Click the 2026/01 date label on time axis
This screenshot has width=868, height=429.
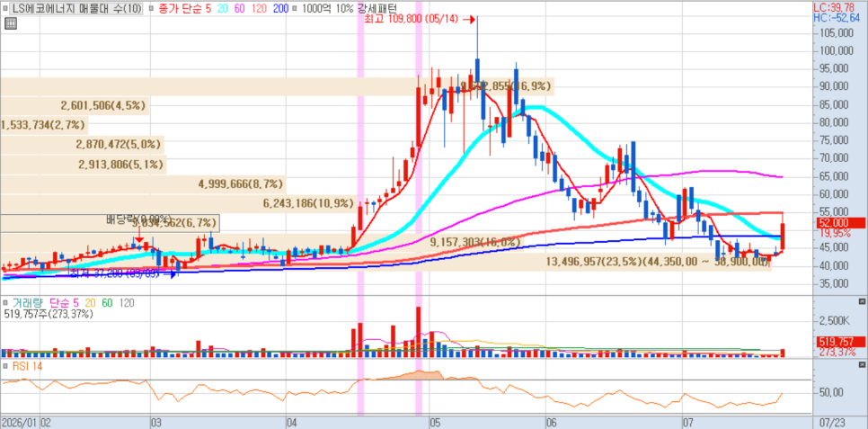[20, 423]
